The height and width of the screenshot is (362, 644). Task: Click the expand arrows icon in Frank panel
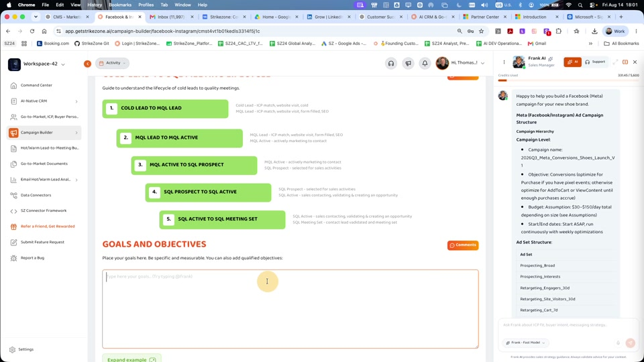coord(615,62)
